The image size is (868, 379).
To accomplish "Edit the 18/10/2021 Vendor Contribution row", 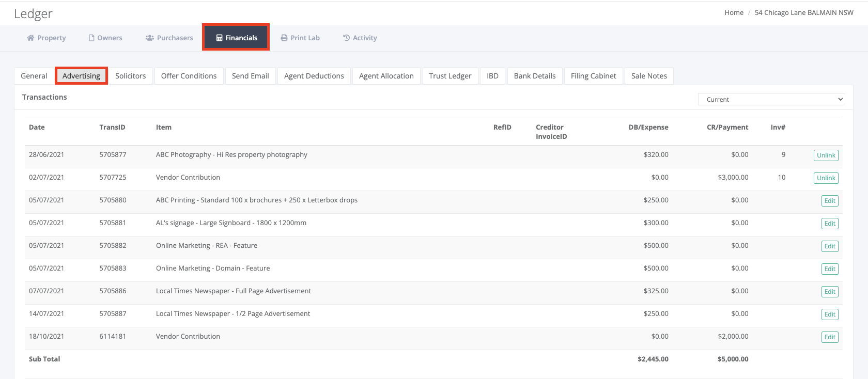I will tap(830, 337).
